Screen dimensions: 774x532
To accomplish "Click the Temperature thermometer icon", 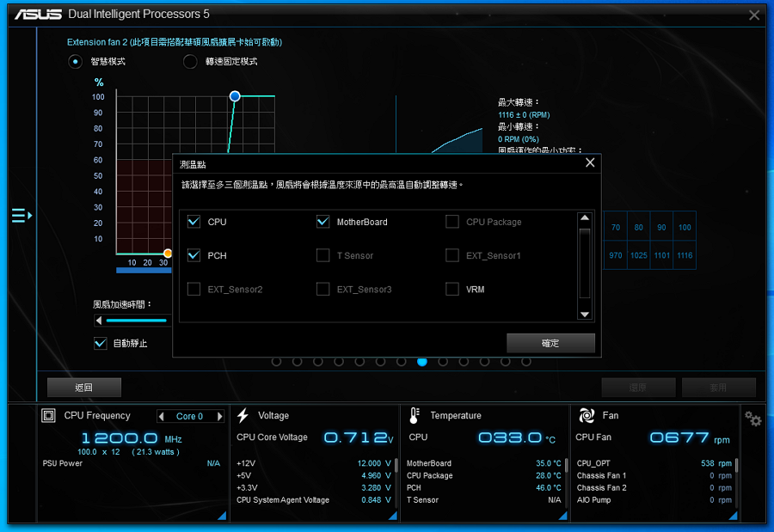I will 415,415.
